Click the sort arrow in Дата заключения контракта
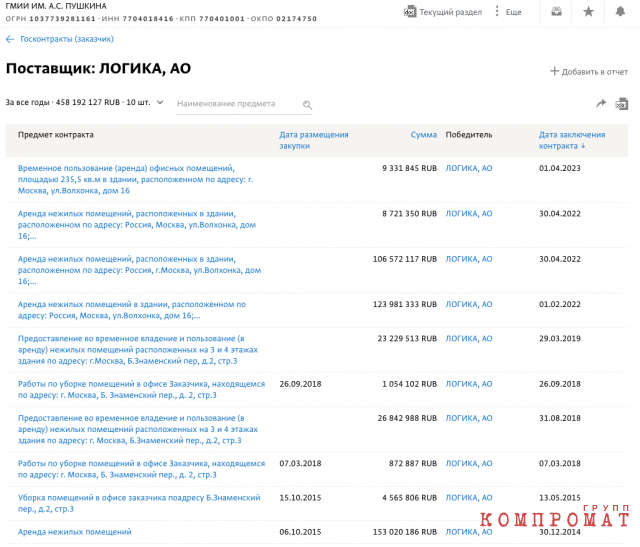The image size is (640, 547). pyautogui.click(x=583, y=146)
